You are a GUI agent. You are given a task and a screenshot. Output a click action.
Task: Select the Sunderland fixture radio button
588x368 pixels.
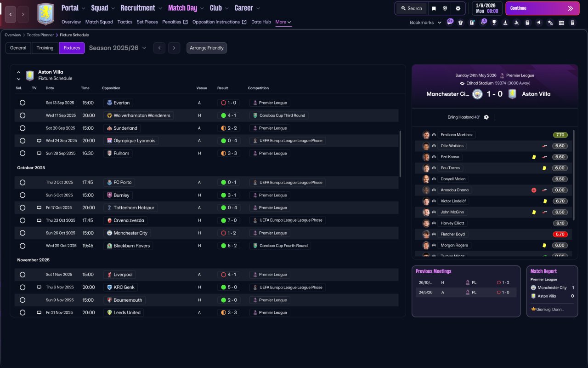(x=23, y=128)
